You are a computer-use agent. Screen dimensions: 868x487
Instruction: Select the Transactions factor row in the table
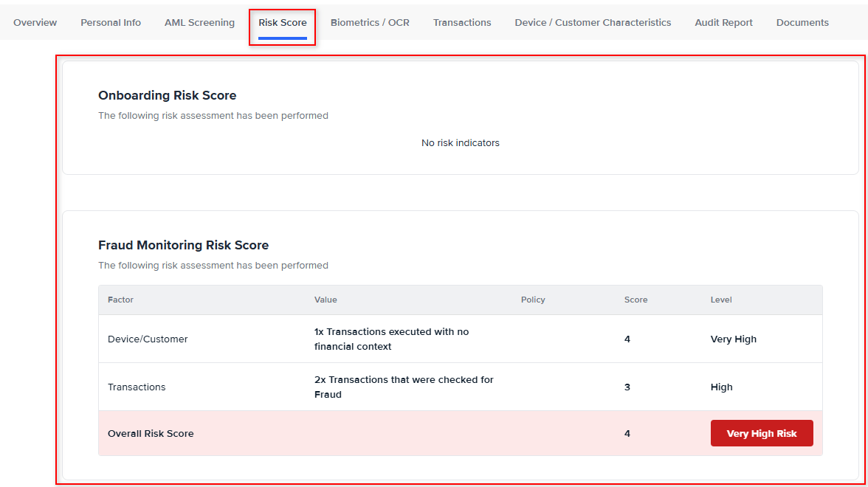click(x=137, y=387)
